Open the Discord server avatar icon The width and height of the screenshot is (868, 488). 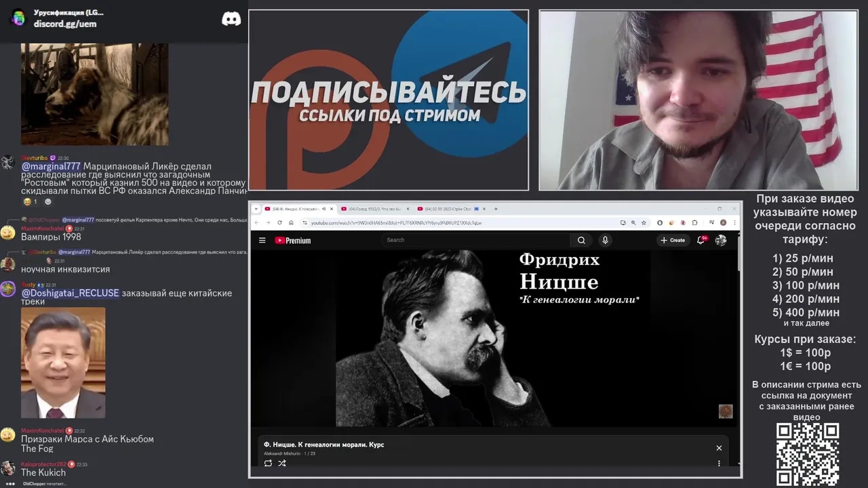click(x=18, y=18)
